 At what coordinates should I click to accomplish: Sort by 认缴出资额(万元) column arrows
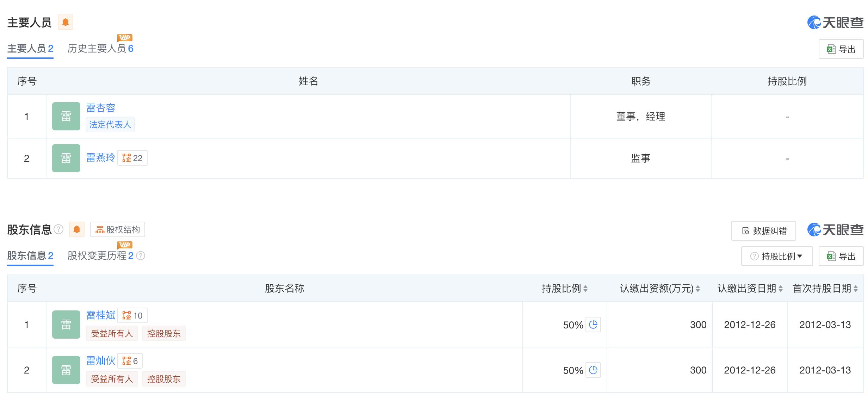tap(698, 289)
